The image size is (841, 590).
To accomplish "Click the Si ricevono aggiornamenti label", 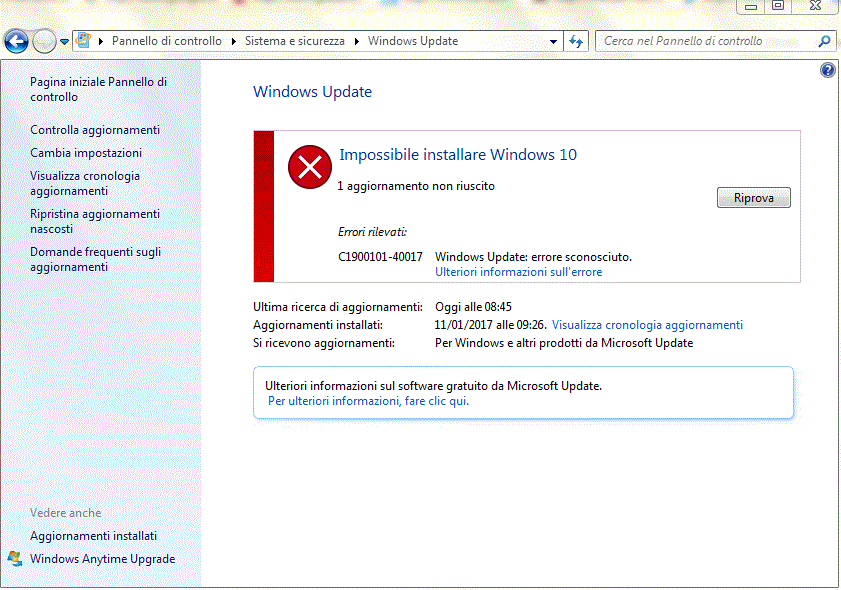I will coord(324,343).
